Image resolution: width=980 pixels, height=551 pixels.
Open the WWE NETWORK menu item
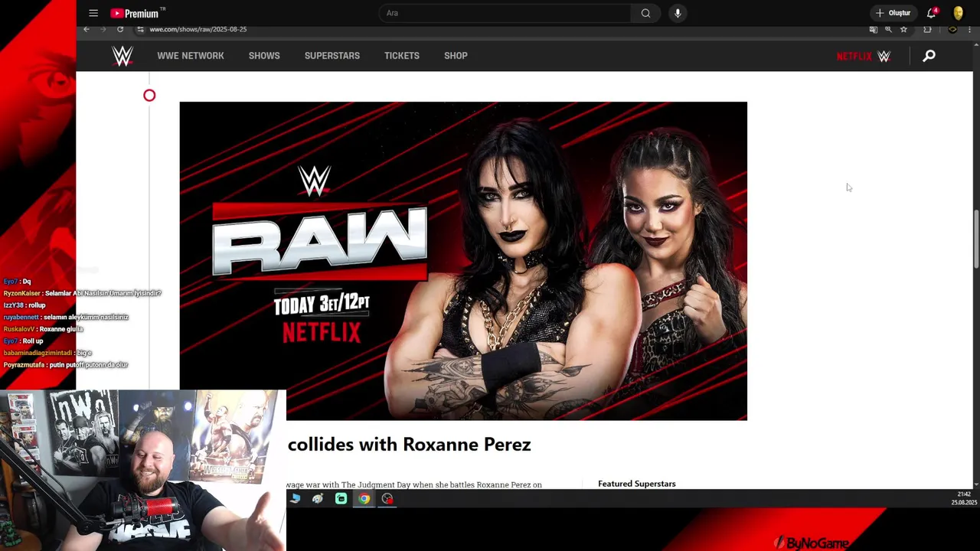(191, 56)
